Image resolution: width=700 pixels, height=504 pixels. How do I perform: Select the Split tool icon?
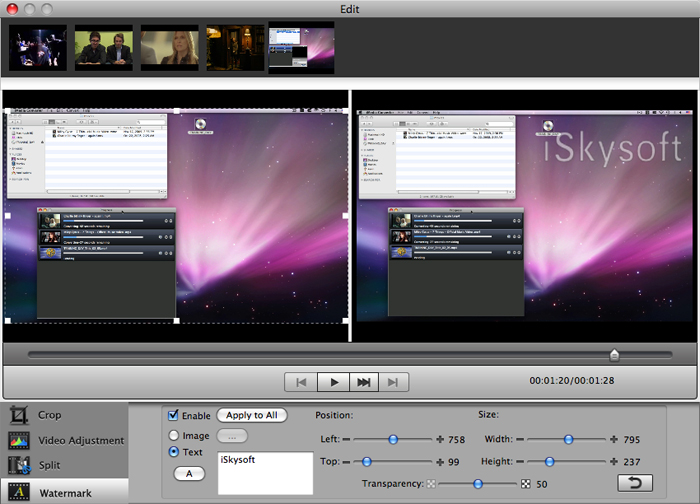(x=18, y=465)
